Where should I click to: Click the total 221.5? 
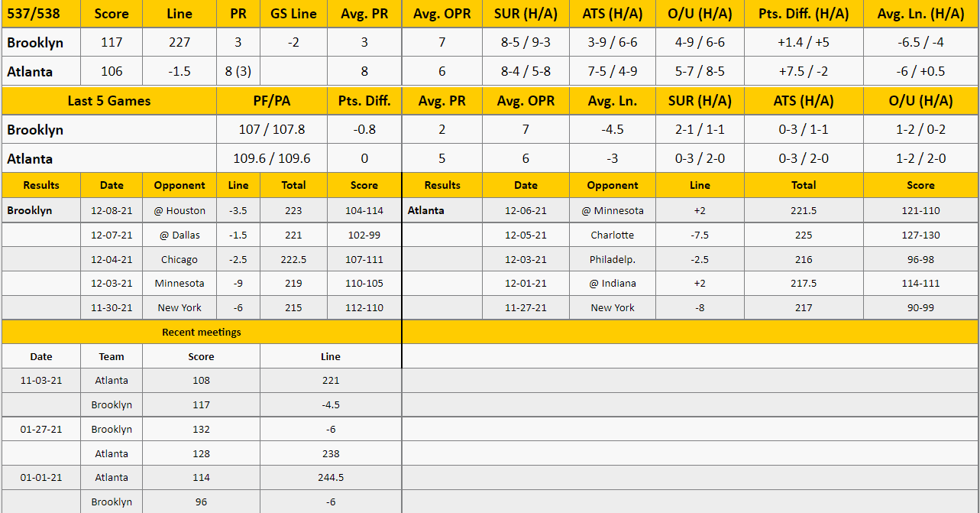click(804, 210)
